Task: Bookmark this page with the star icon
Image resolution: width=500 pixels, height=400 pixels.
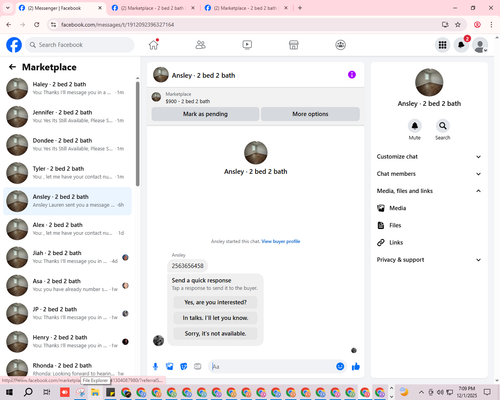Action: tap(458, 24)
